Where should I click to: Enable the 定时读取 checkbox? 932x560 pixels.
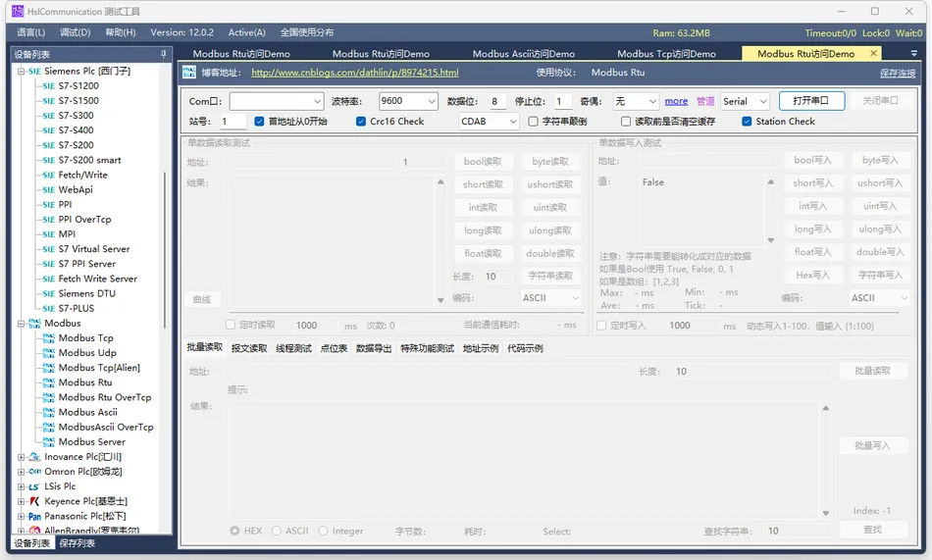pyautogui.click(x=231, y=325)
